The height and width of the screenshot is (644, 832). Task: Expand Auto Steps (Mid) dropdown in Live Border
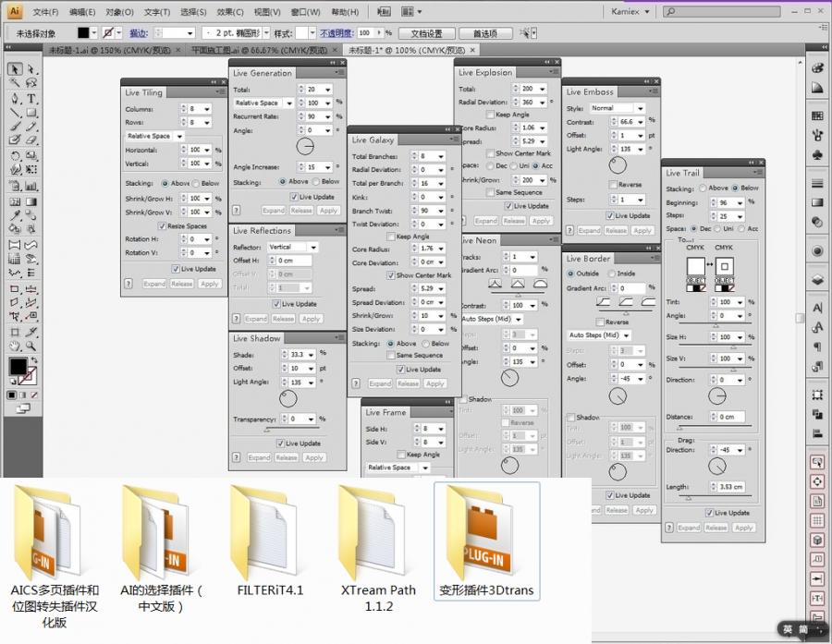599,335
